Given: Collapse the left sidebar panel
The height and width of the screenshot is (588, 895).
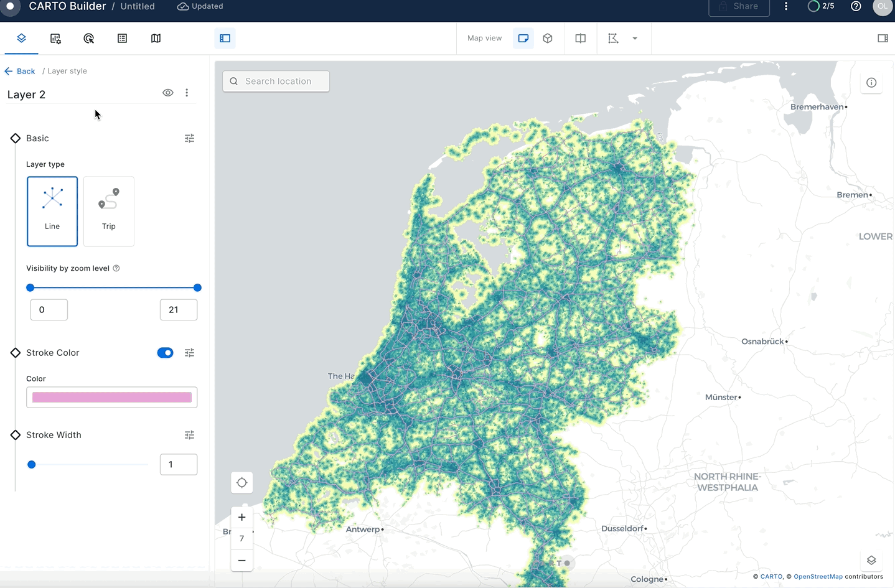Looking at the screenshot, I should pos(225,38).
